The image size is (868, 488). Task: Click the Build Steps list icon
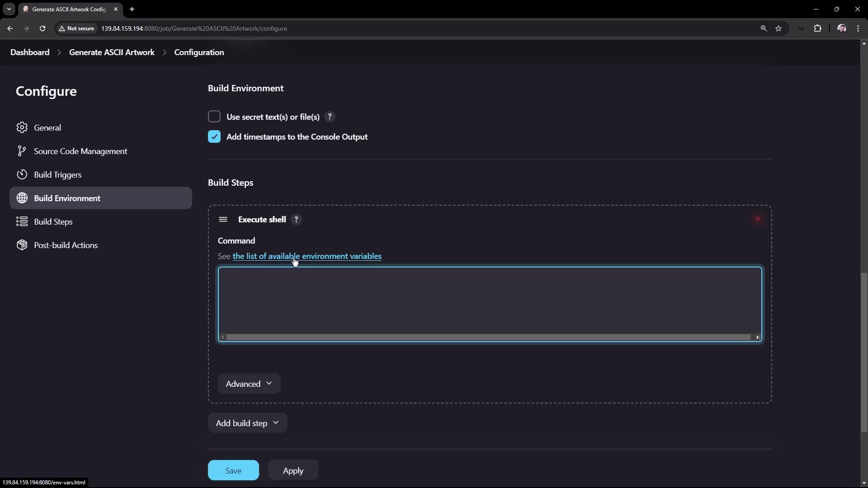pos(22,221)
